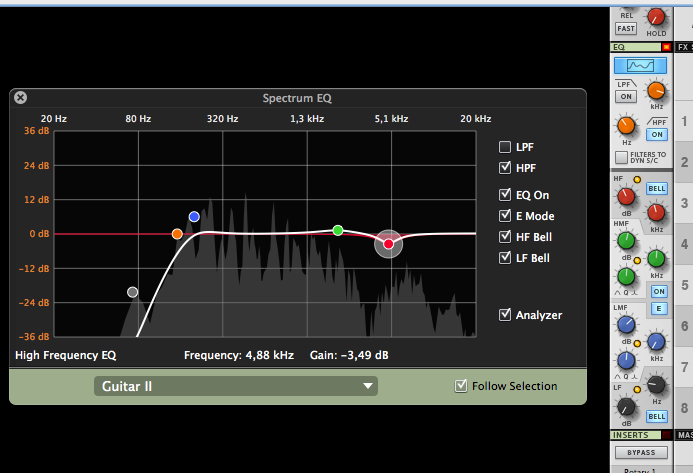Click the 5,1 kHz axis label
The image size is (693, 473).
click(391, 118)
